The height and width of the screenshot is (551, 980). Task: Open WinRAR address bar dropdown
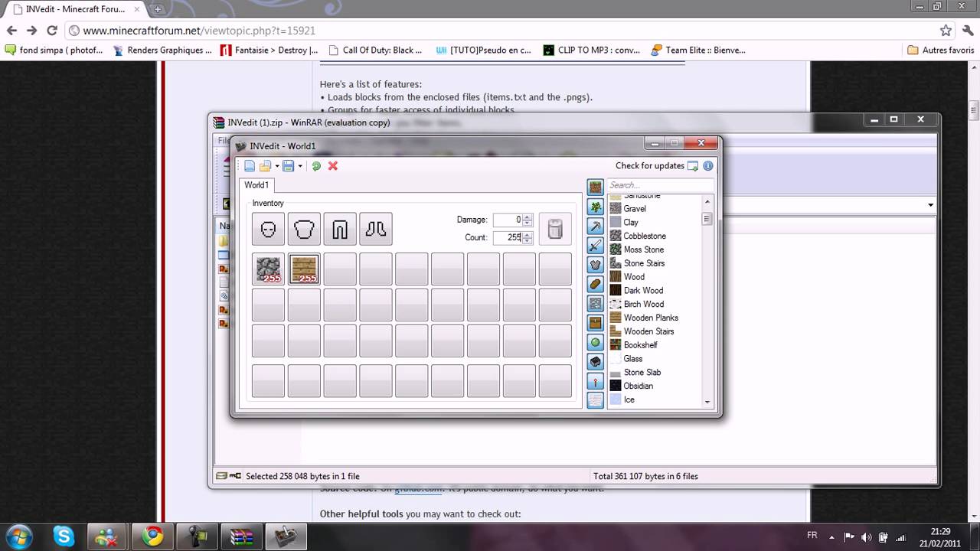(x=931, y=205)
